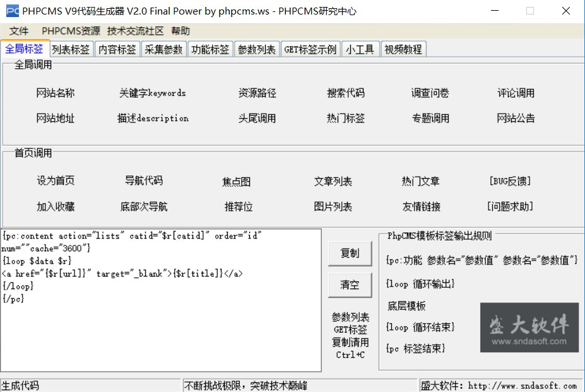The height and width of the screenshot is (392, 585).
Task: Open the 帮助 menu
Action: tap(180, 31)
